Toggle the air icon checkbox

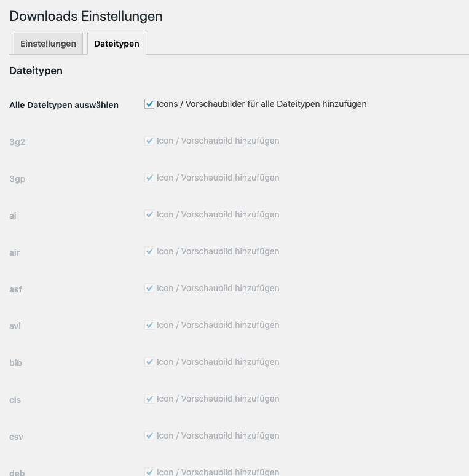pyautogui.click(x=149, y=252)
